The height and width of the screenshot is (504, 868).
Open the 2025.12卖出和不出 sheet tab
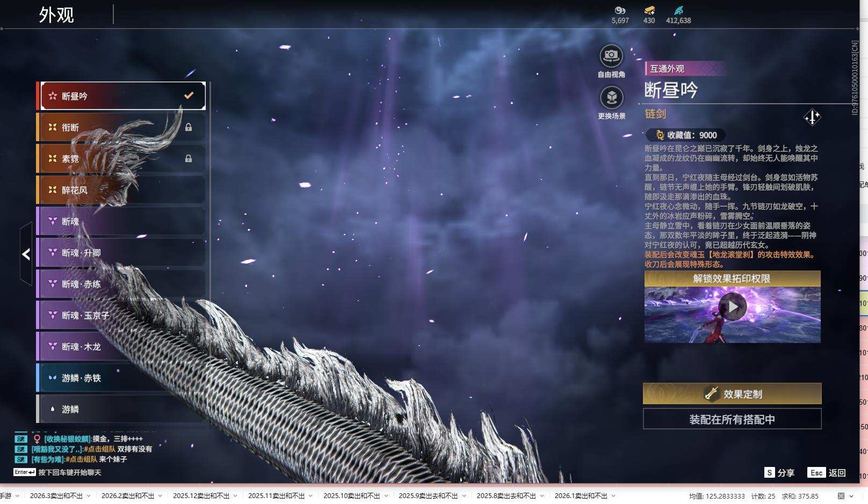click(201, 496)
